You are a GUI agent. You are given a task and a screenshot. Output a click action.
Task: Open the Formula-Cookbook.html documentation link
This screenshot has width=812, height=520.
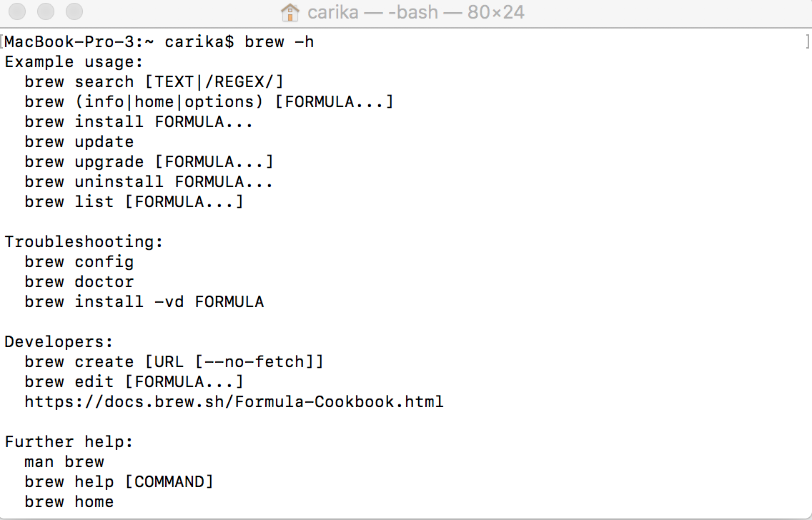[233, 401]
